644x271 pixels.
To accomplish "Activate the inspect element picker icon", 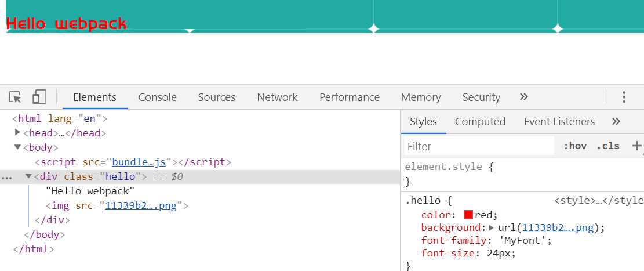I will tap(15, 97).
